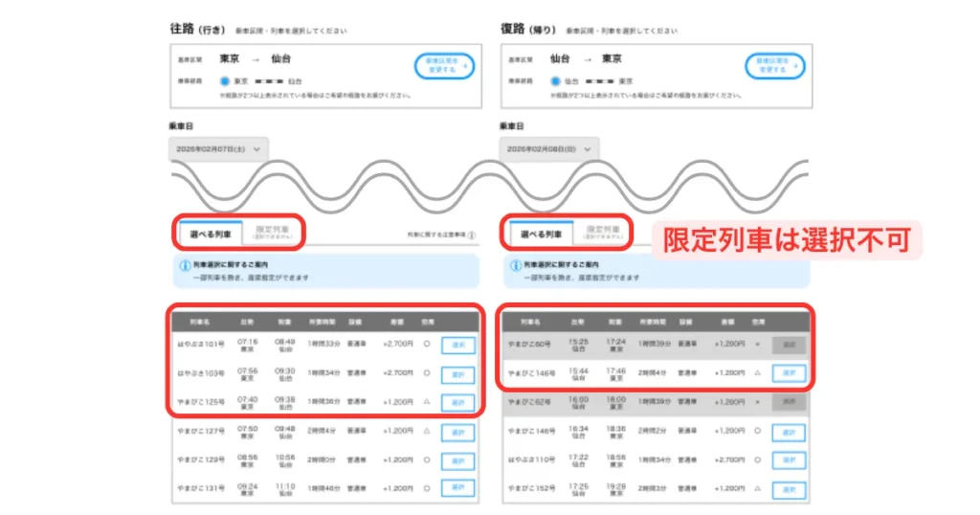Click the circle availability mark for はやぶさ101号
980x515 pixels.
tap(427, 344)
